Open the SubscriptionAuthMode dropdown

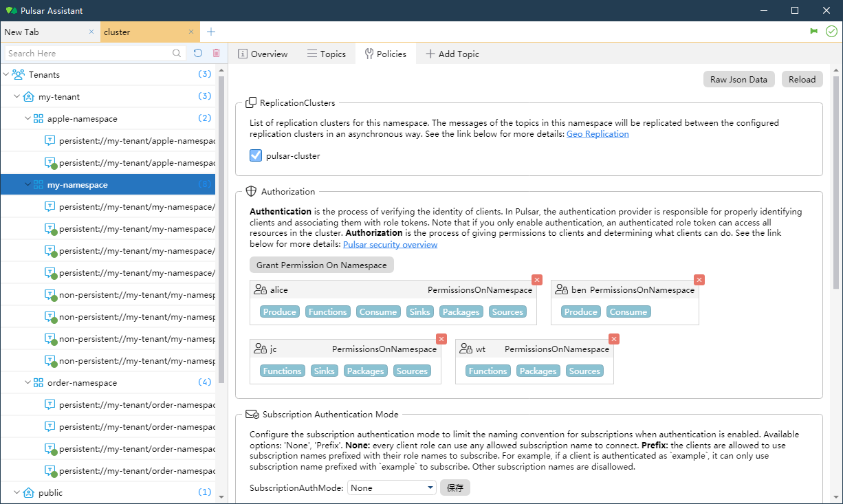(392, 487)
